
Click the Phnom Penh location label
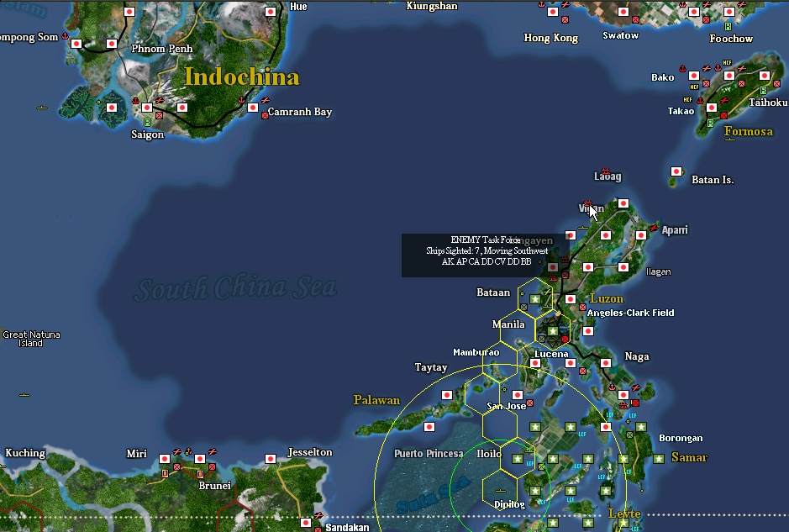point(162,49)
